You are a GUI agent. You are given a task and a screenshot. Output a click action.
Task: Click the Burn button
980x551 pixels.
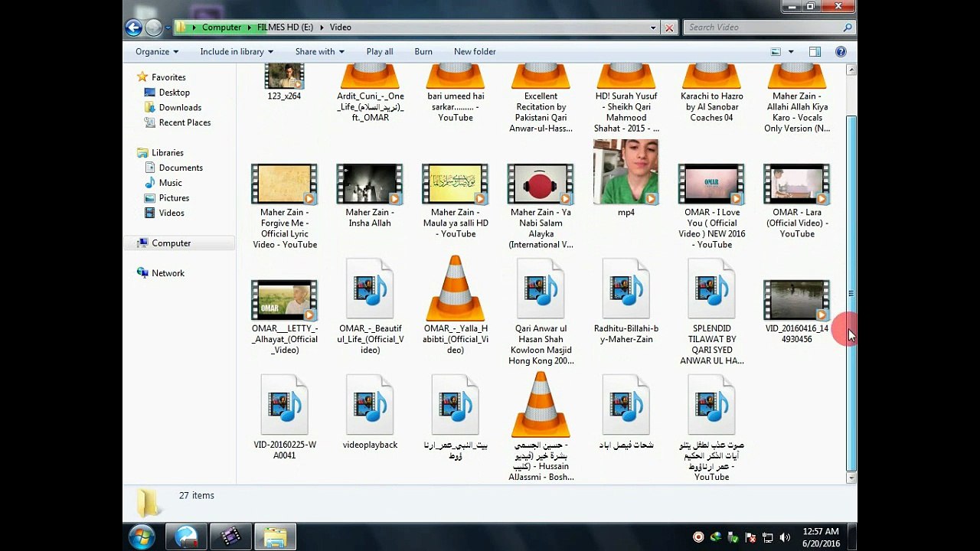pyautogui.click(x=423, y=51)
